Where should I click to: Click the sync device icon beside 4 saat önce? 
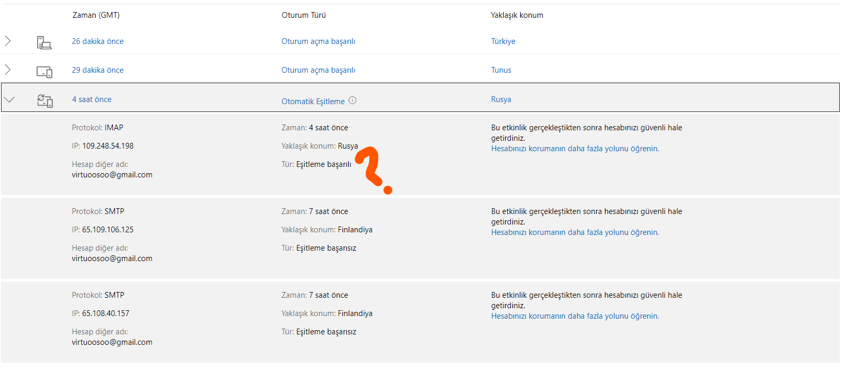click(45, 100)
